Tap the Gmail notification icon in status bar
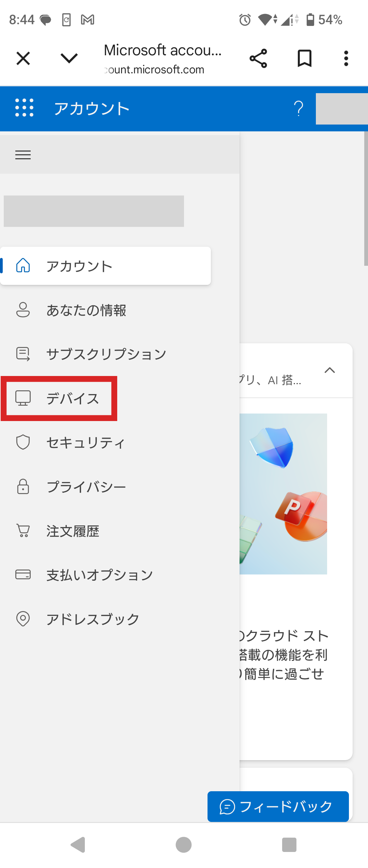 88,20
